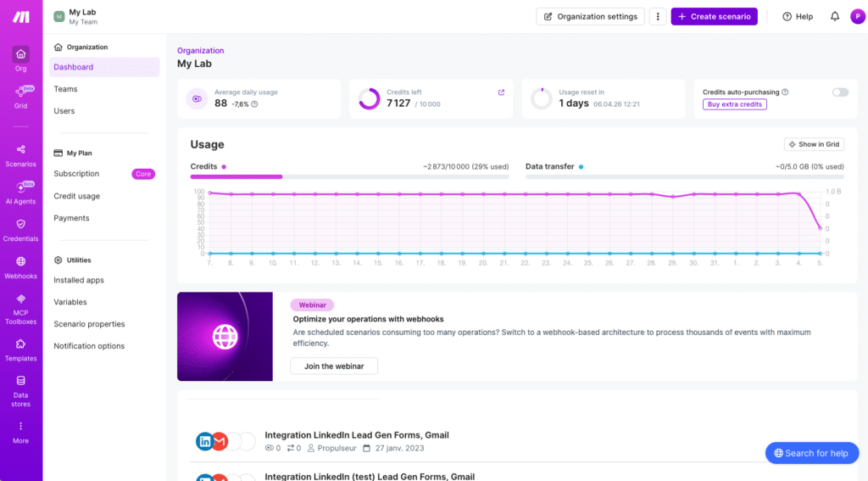868x481 pixels.
Task: Click the Average daily usage eye icon
Action: [x=197, y=99]
